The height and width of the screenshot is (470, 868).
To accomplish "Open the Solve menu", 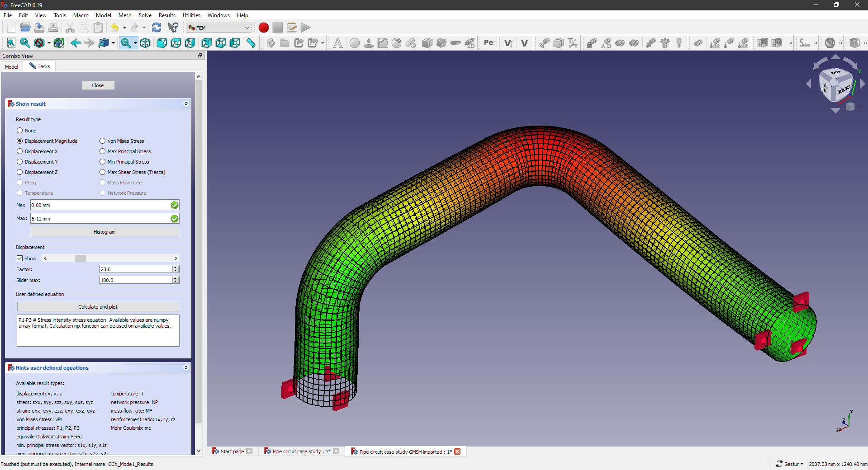I will [x=145, y=15].
